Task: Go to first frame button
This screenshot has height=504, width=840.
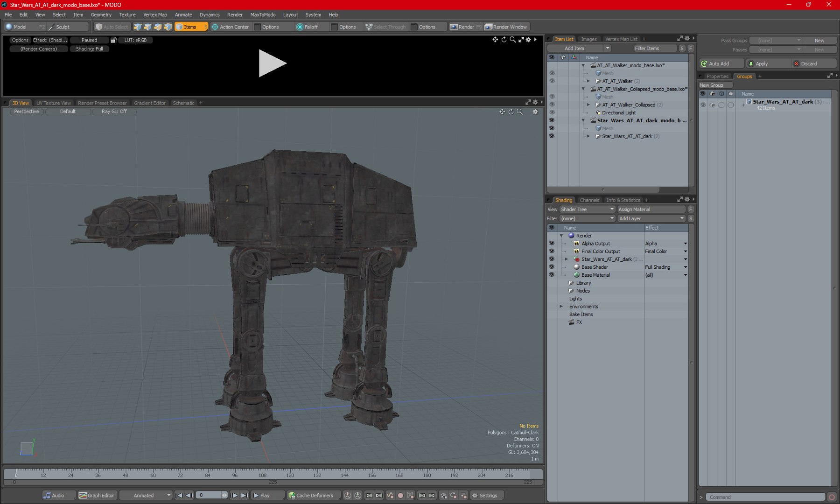Action: [x=179, y=496]
